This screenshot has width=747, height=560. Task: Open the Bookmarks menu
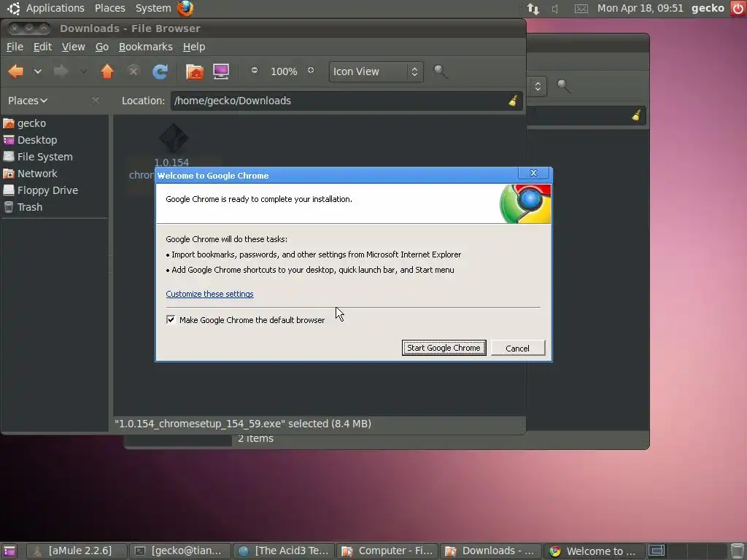[146, 47]
